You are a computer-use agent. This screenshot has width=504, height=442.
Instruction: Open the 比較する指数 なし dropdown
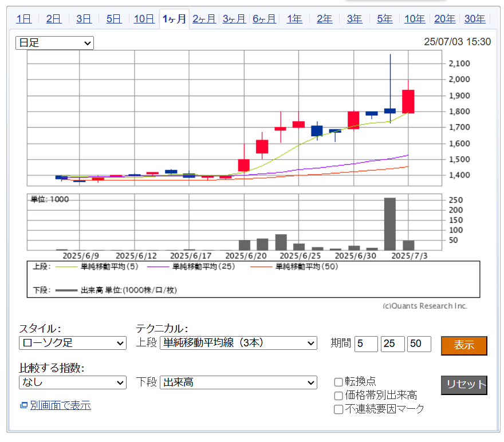pyautogui.click(x=73, y=382)
